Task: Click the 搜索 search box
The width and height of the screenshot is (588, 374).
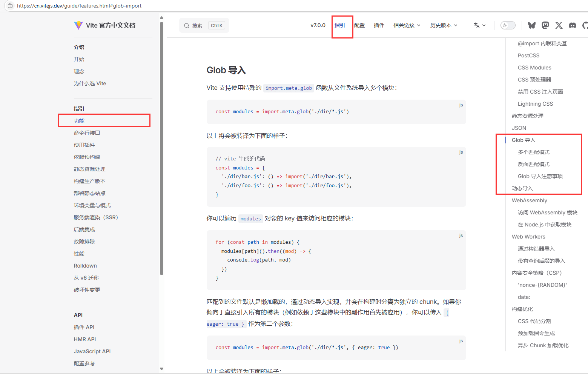Action: pos(204,25)
